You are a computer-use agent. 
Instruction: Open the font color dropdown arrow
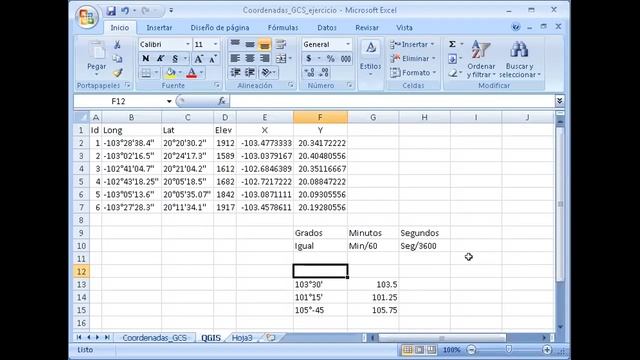tap(201, 73)
